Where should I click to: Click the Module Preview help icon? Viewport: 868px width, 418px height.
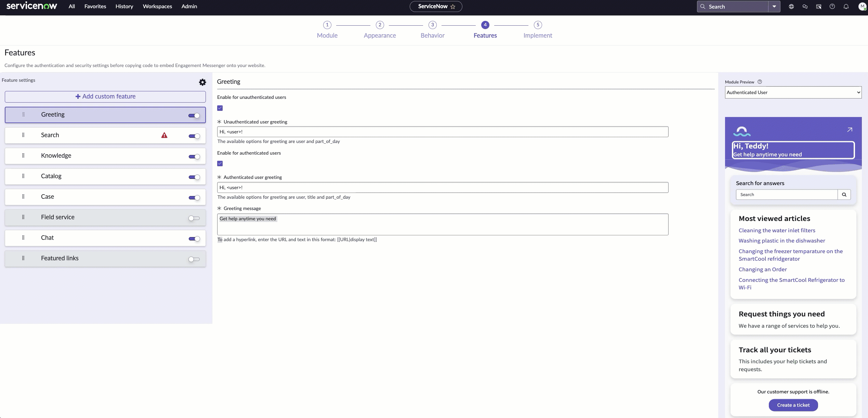click(x=760, y=82)
